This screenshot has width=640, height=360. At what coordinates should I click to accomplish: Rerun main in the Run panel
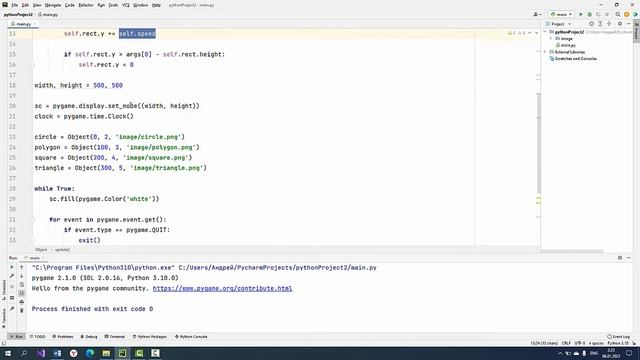pyautogui.click(x=12, y=267)
